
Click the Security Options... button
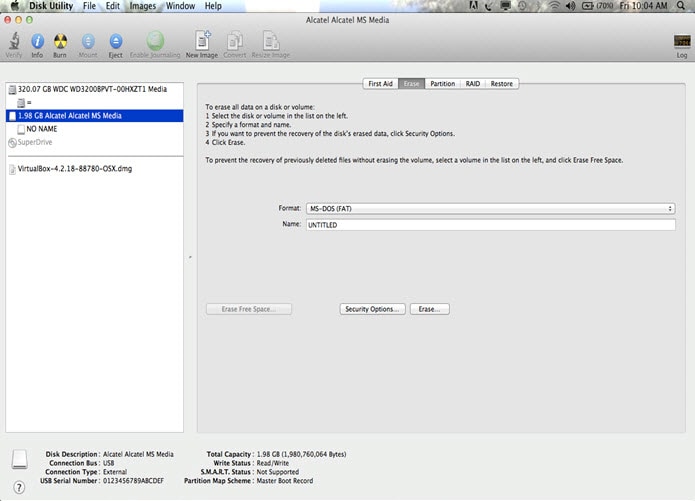click(x=372, y=309)
